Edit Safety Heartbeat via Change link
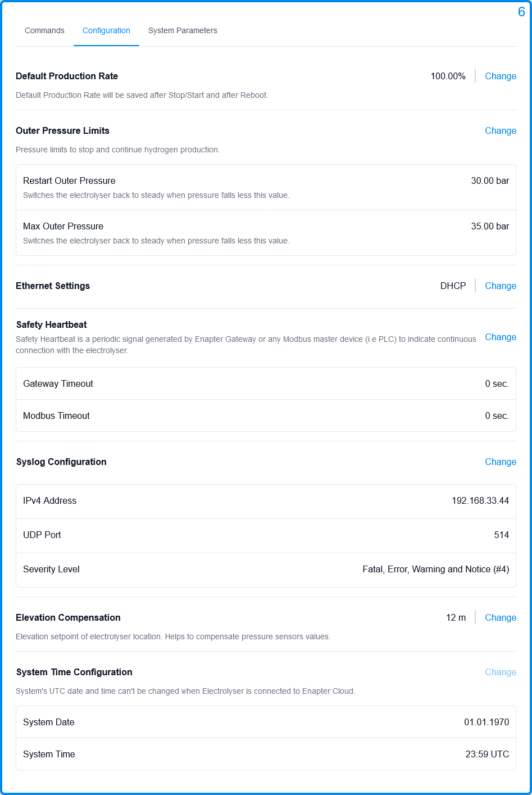The width and height of the screenshot is (532, 795). pyautogui.click(x=500, y=337)
